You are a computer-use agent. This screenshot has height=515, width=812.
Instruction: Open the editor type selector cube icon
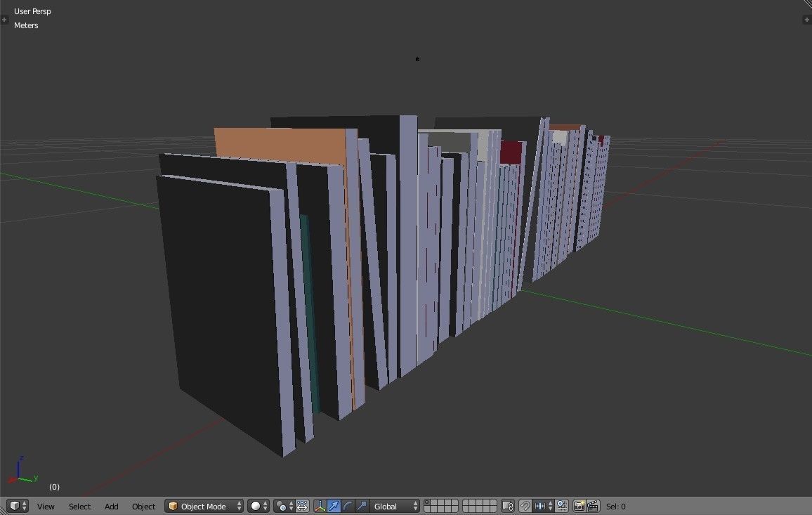coord(18,506)
